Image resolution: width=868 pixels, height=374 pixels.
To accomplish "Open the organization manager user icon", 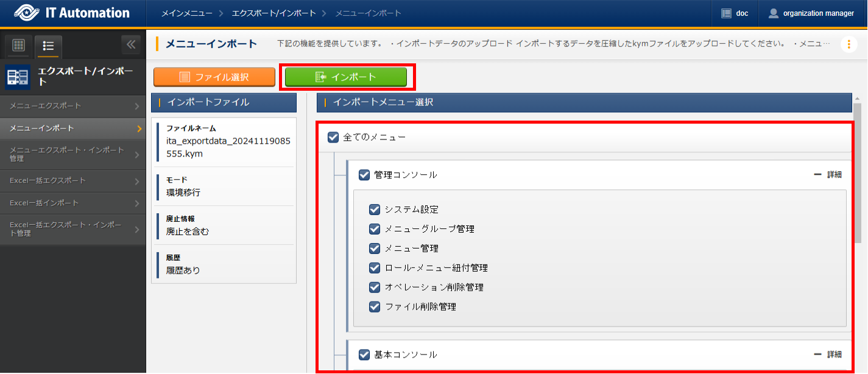I will coord(774,13).
